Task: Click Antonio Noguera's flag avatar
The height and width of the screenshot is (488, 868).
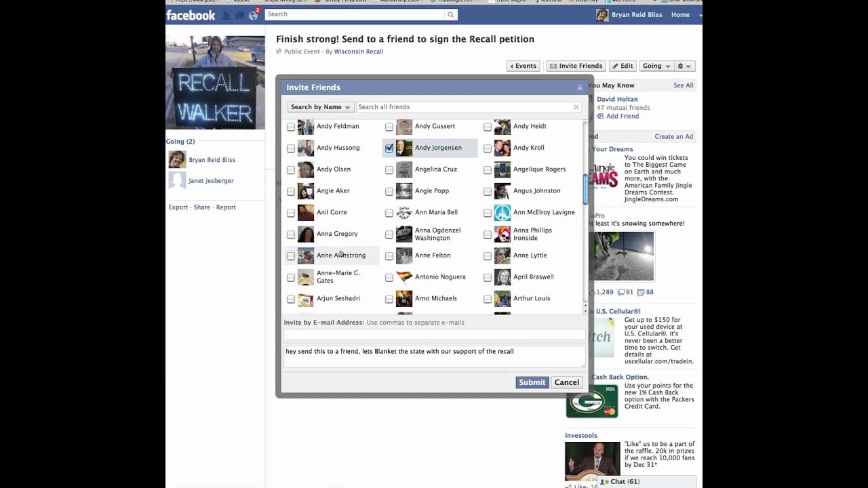Action: coord(404,277)
